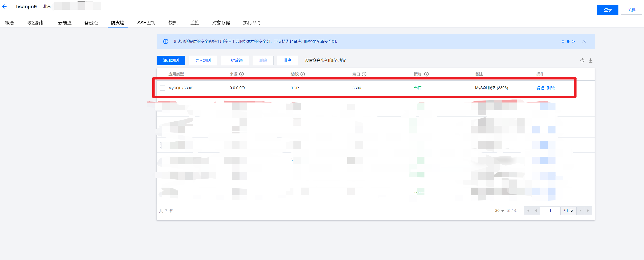
Task: Open the SSH密钥 tab
Action: coord(146,23)
